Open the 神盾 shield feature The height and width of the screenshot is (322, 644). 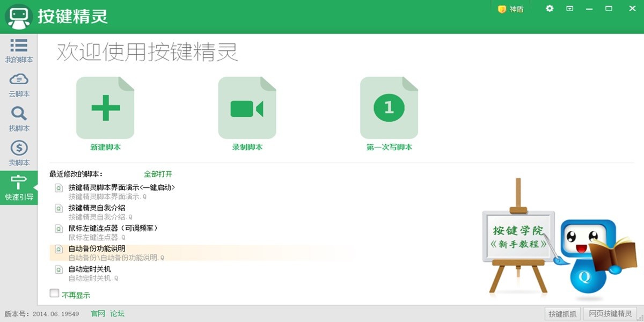point(511,9)
